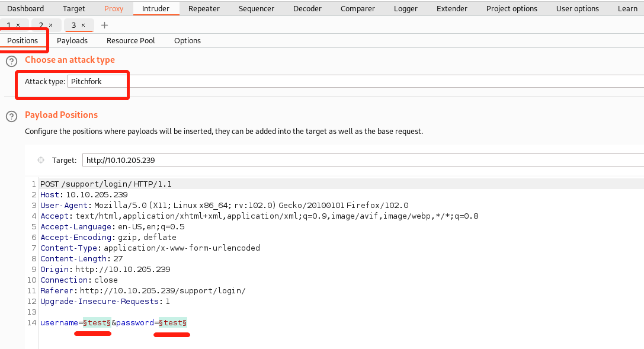
Task: Click the username payload marker §test§
Action: click(x=97, y=322)
